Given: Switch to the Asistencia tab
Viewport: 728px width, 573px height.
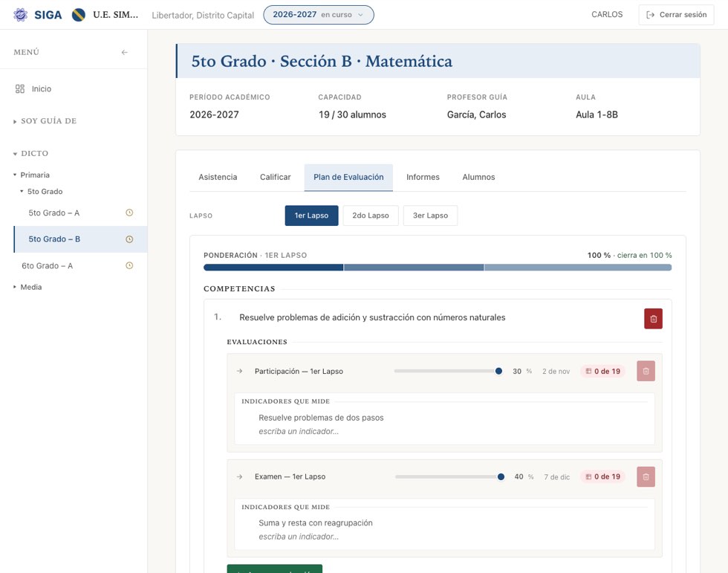Looking at the screenshot, I should pyautogui.click(x=218, y=177).
